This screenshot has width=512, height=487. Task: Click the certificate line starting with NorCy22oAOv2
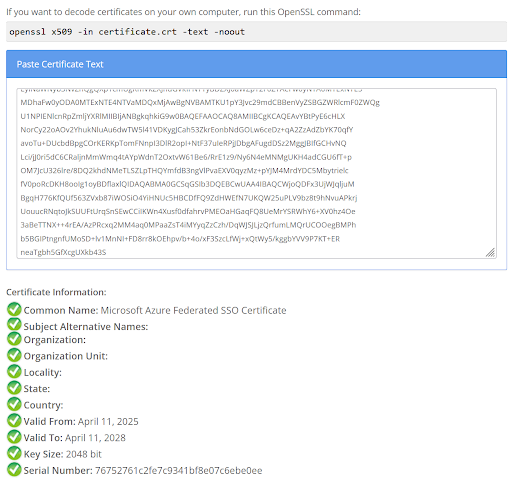pyautogui.click(x=187, y=130)
